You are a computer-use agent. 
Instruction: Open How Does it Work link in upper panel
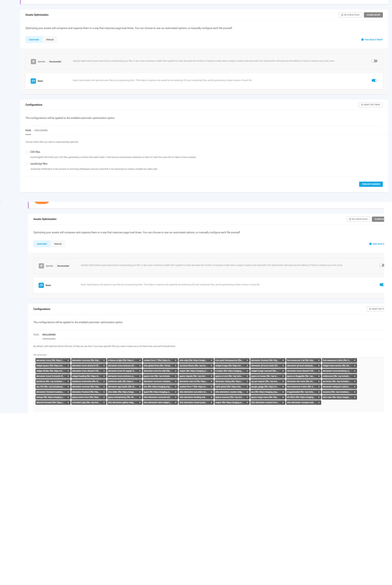pyautogui.click(x=372, y=39)
